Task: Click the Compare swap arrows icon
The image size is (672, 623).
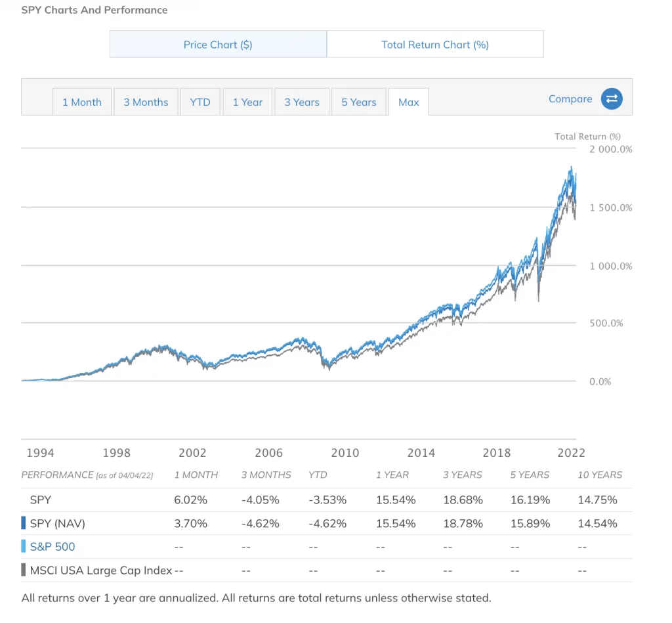Action: [x=612, y=99]
